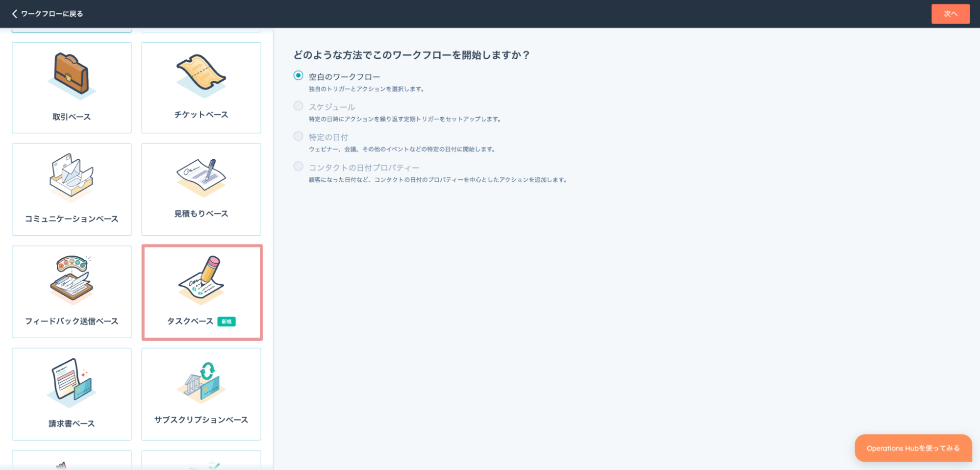The height and width of the screenshot is (470, 980).
Task: Click the チケットベース card label
Action: pos(201,114)
